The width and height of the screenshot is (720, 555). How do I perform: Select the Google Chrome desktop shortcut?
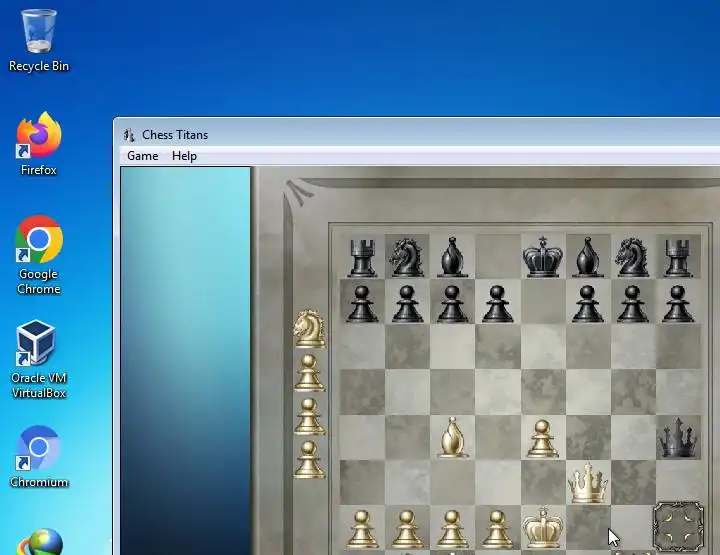coord(39,255)
